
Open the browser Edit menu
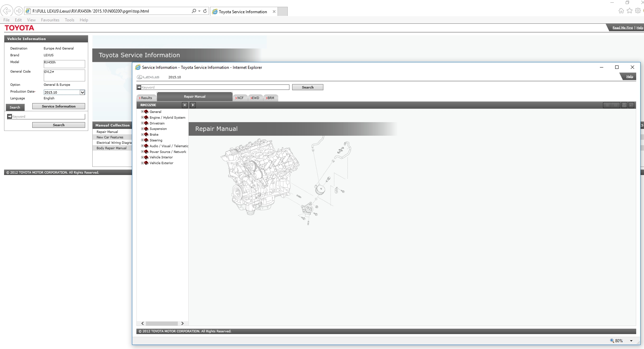coord(18,20)
